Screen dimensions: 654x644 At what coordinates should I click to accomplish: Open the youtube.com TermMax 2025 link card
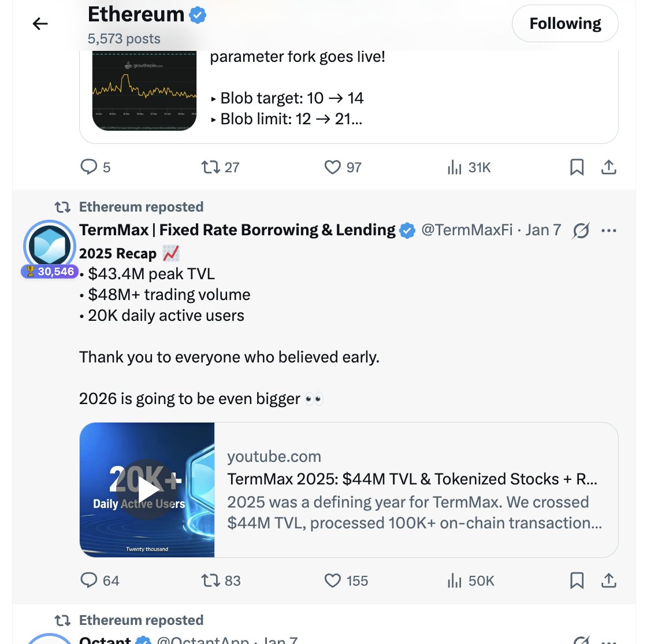coord(415,490)
